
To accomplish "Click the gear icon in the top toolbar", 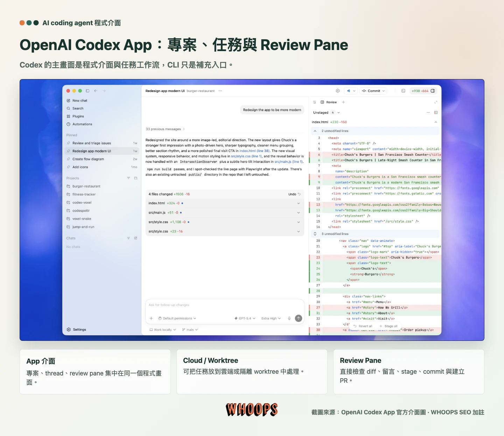I will pyautogui.click(x=338, y=91).
